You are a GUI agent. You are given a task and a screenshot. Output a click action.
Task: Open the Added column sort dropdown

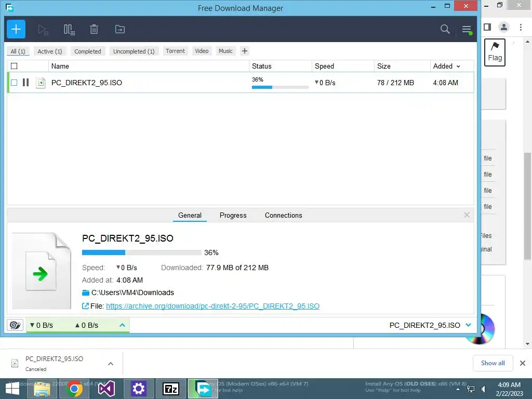pyautogui.click(x=458, y=66)
